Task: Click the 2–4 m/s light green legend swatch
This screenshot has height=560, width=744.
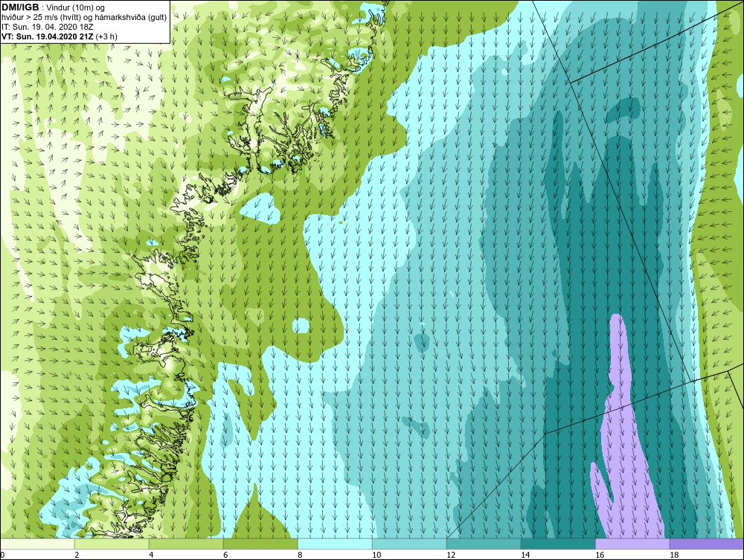Action: [112, 544]
